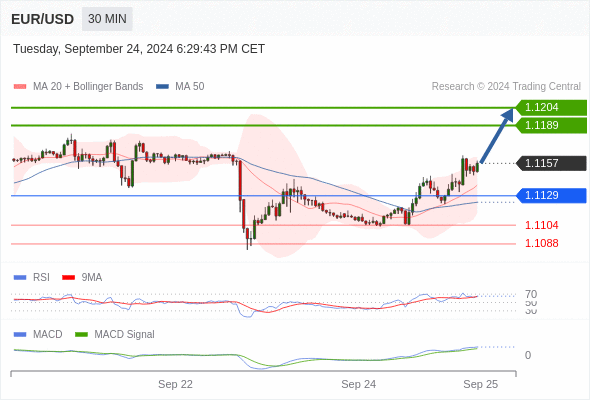590x400 pixels.
Task: Click the 1.1129 blue pivot price tag
Action: pyautogui.click(x=551, y=195)
